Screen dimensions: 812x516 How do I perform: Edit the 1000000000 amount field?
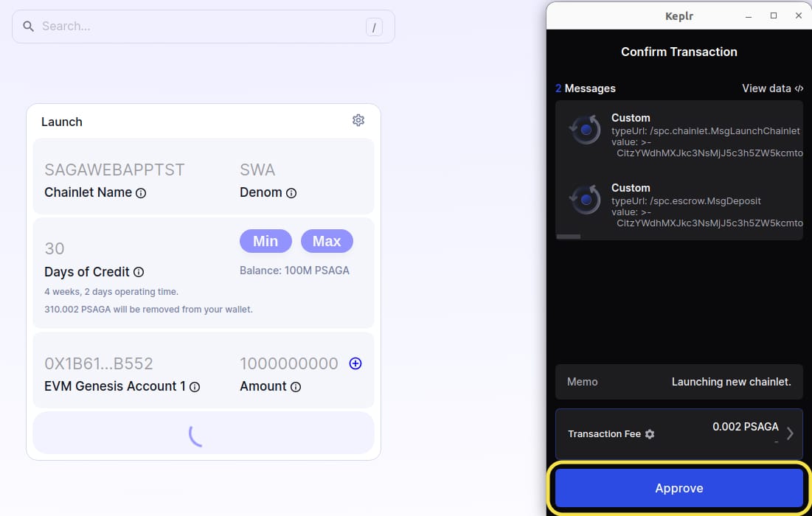pyautogui.click(x=289, y=363)
